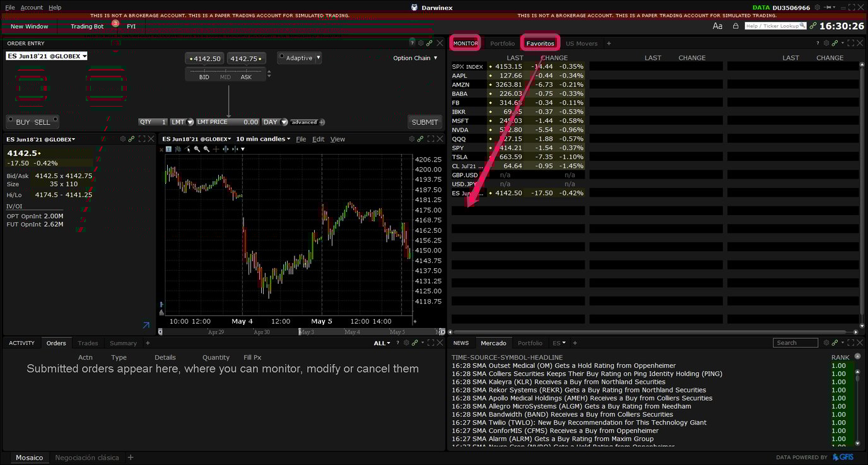The image size is (868, 465).
Task: Click the pin icon in title bar
Action: pos(826,8)
